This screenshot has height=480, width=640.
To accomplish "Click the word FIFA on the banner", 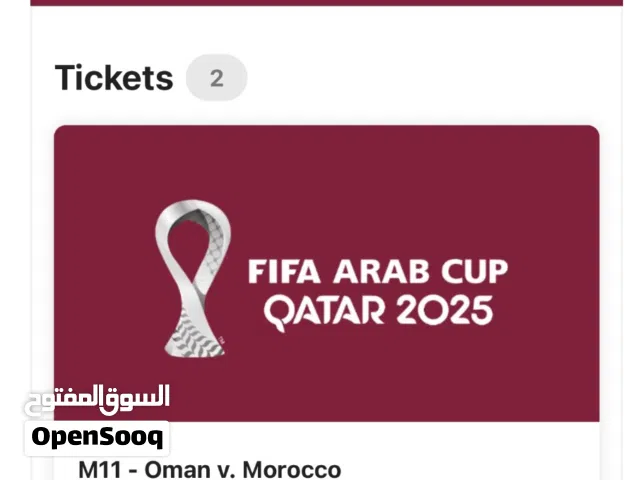I will 281,272.
